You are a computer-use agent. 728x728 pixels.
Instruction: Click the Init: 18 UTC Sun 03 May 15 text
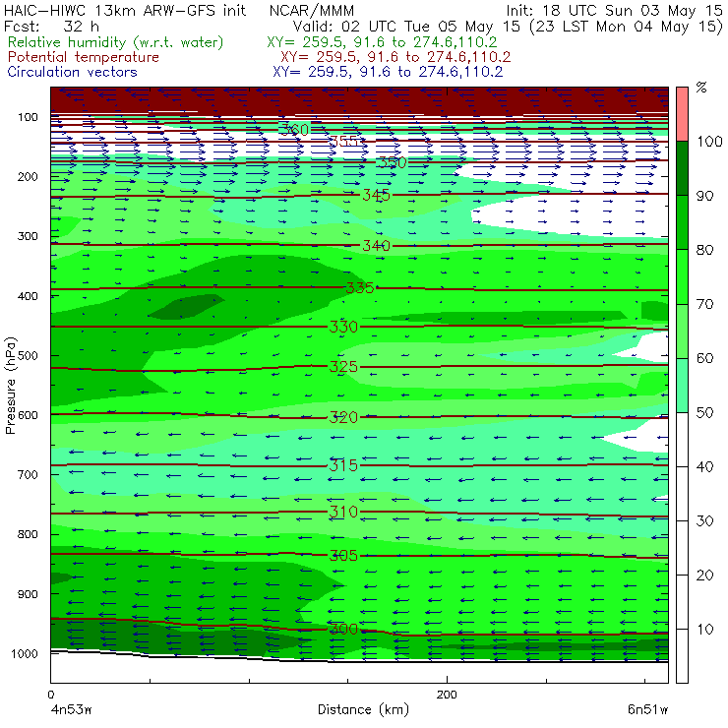(614, 11)
